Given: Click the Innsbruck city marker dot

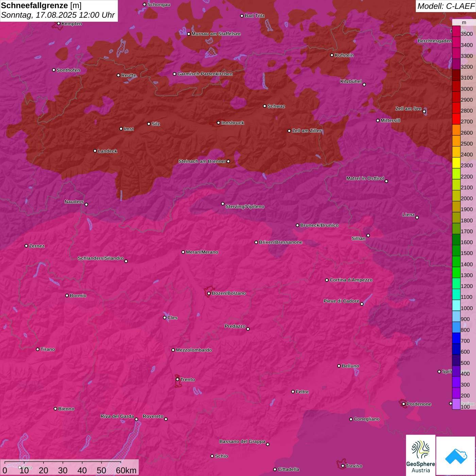Looking at the screenshot, I should [219, 123].
